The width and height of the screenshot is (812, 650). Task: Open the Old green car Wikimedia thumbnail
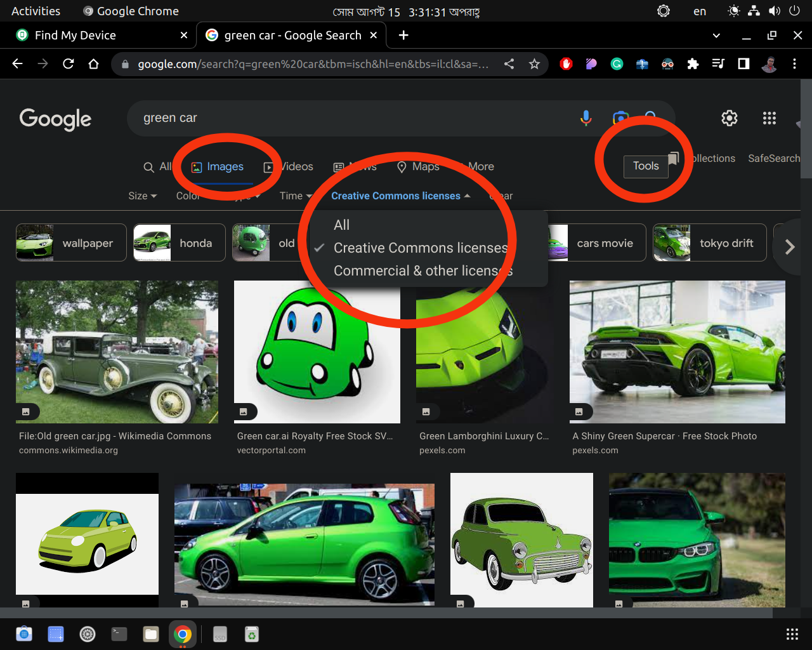pyautogui.click(x=117, y=352)
